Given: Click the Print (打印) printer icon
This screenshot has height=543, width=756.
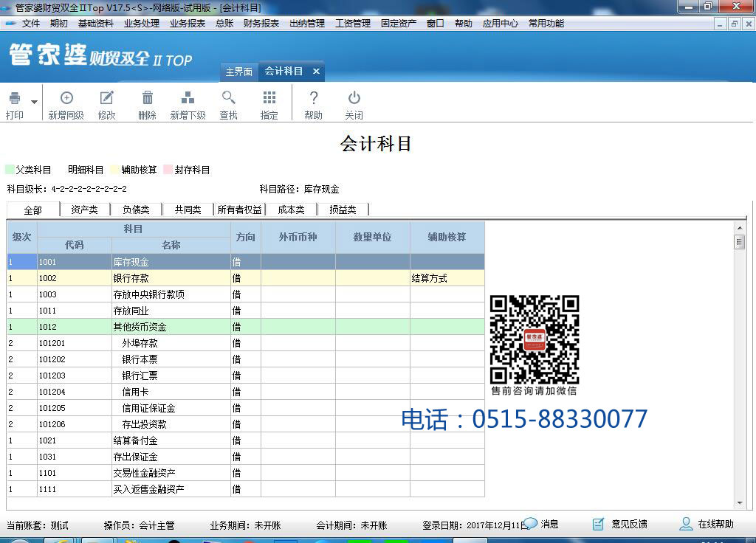Looking at the screenshot, I should click(x=15, y=98).
